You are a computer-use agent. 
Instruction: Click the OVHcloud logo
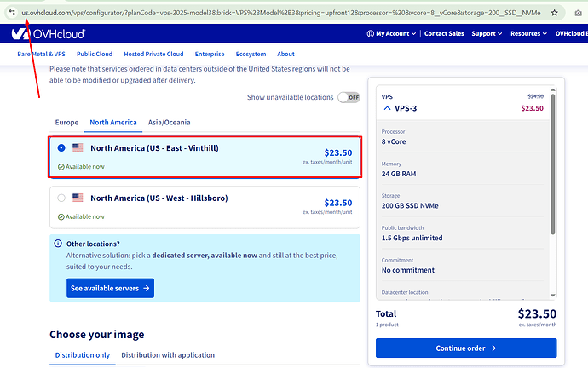tap(48, 34)
